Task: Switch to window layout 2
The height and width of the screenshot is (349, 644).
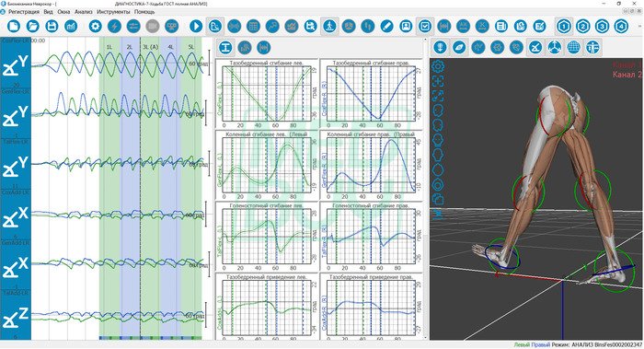Action: (x=582, y=27)
